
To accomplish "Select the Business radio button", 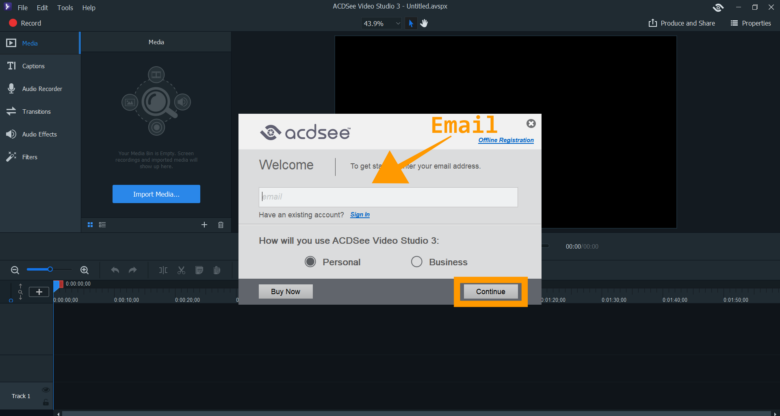I will (416, 262).
